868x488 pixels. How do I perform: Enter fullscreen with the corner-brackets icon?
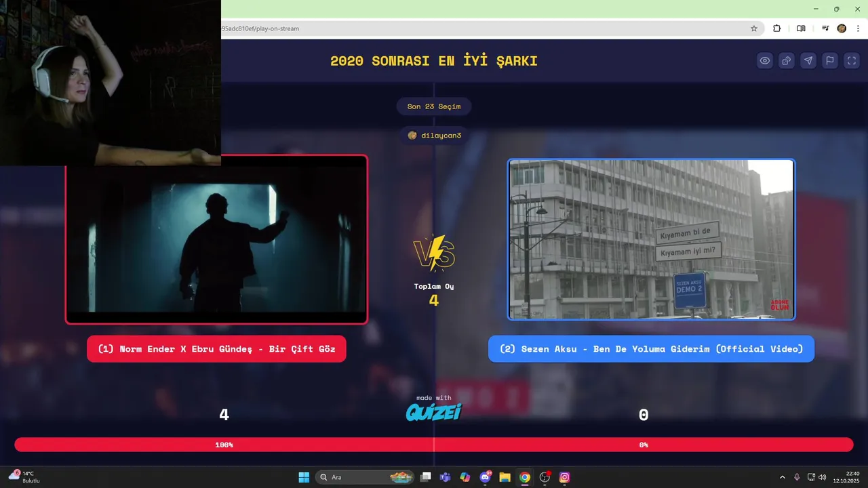tap(852, 60)
